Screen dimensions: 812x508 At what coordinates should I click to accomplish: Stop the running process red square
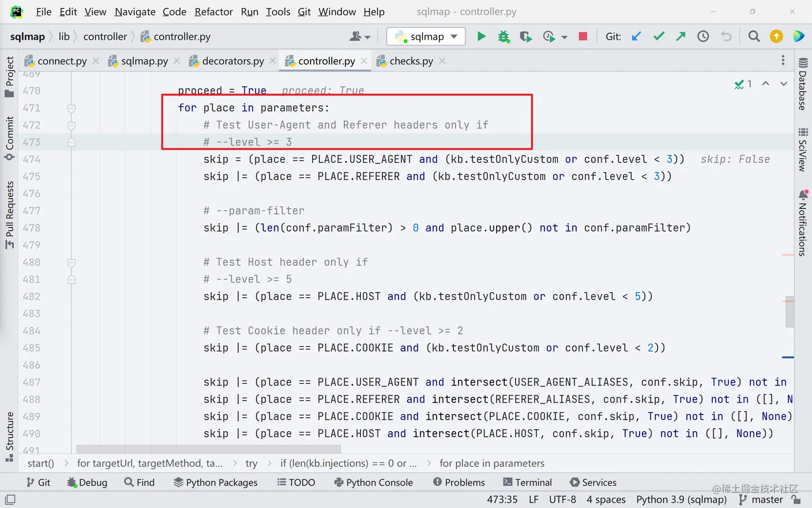583,37
